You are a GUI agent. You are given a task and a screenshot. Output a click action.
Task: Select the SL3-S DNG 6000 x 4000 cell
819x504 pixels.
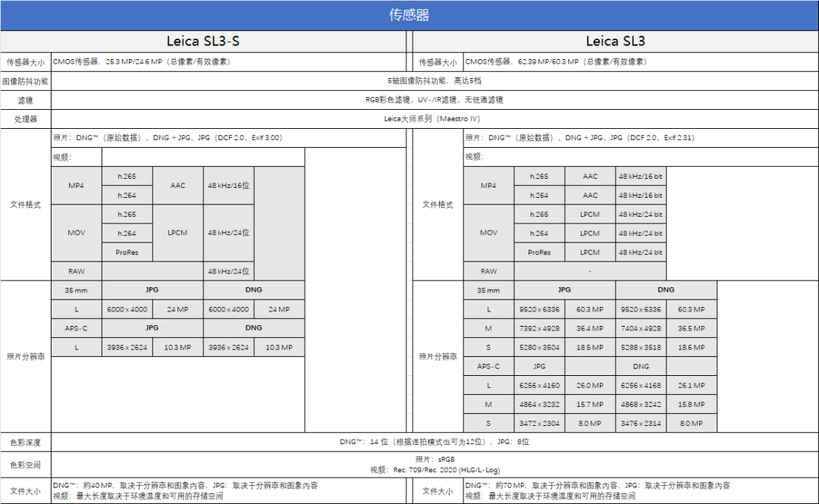pyautogui.click(x=229, y=309)
